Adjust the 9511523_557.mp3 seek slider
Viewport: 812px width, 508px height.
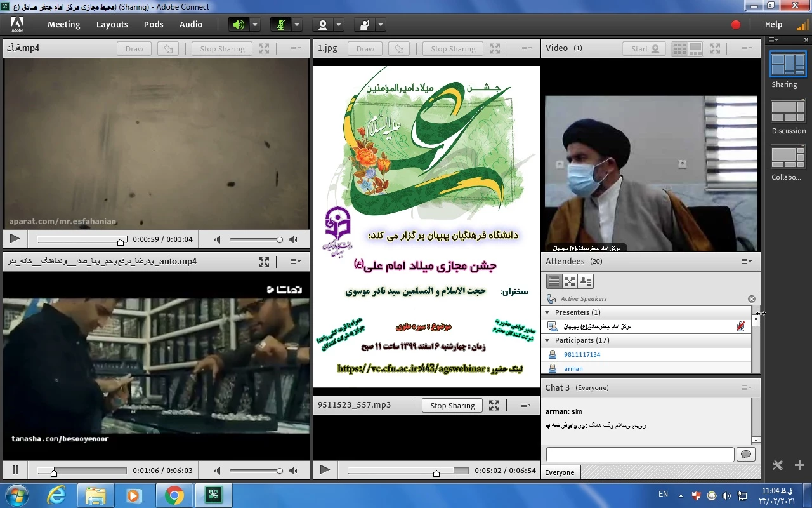click(x=436, y=471)
